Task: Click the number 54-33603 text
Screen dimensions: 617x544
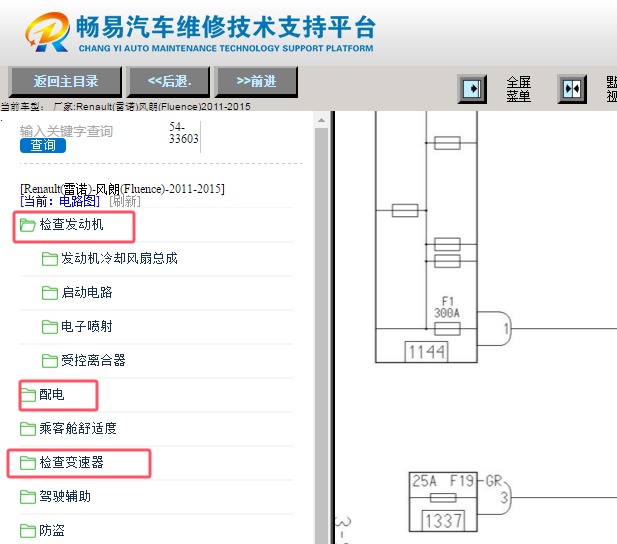Action: [x=184, y=133]
